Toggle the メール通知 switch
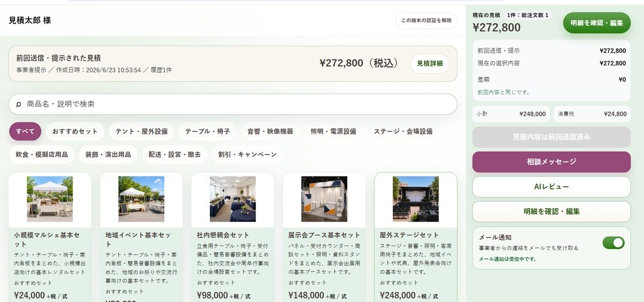The width and height of the screenshot is (644, 302). point(613,243)
